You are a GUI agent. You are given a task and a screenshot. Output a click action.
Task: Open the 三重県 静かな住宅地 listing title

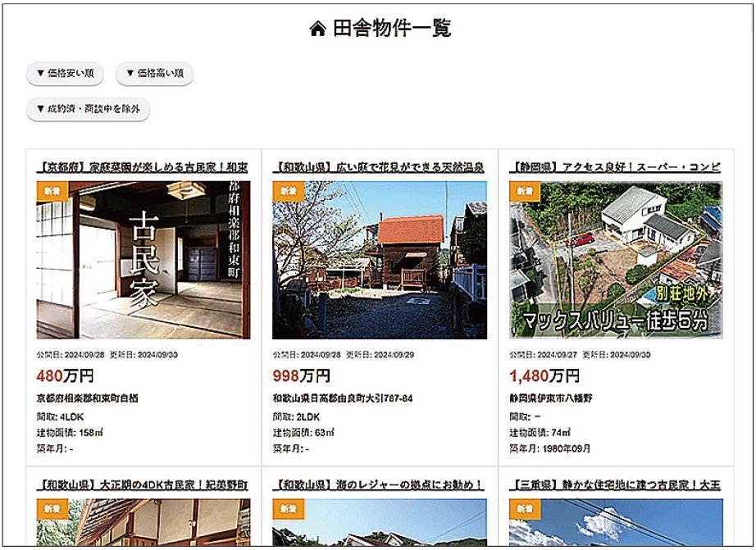point(615,485)
